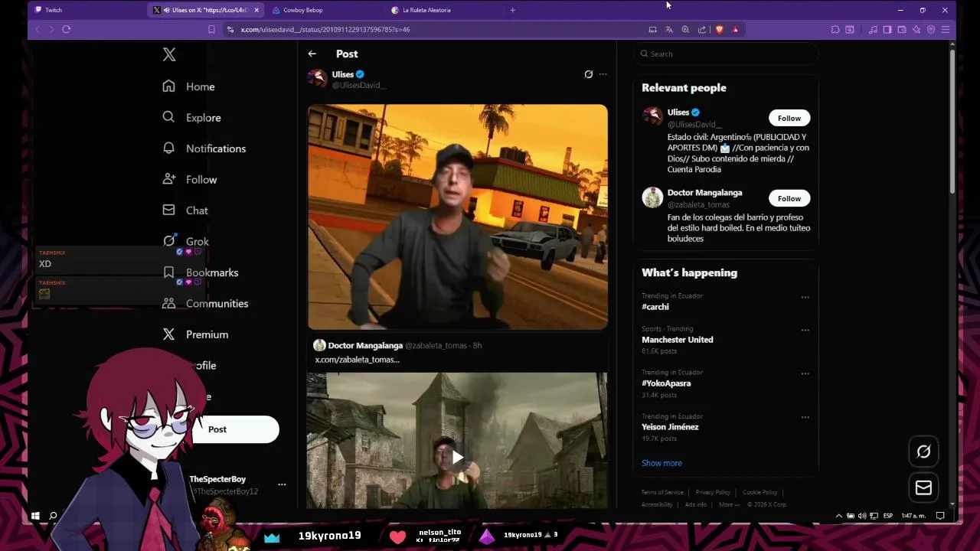
Task: Click the X logo in the sidebar
Action: pyautogui.click(x=169, y=54)
